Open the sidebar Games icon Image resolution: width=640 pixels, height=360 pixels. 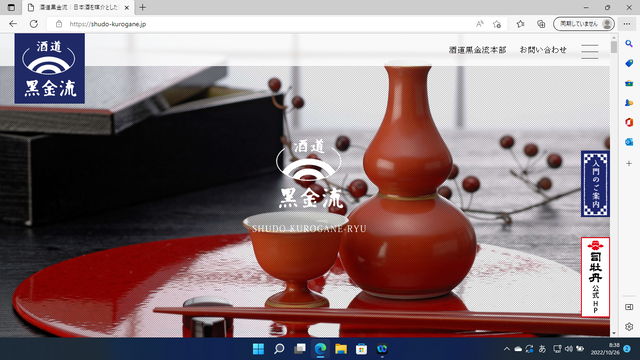tap(629, 102)
